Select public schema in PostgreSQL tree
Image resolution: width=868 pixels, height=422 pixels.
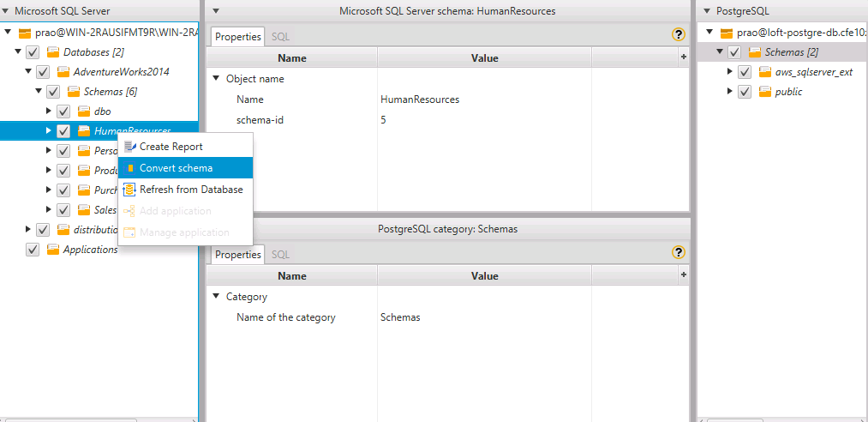(788, 92)
